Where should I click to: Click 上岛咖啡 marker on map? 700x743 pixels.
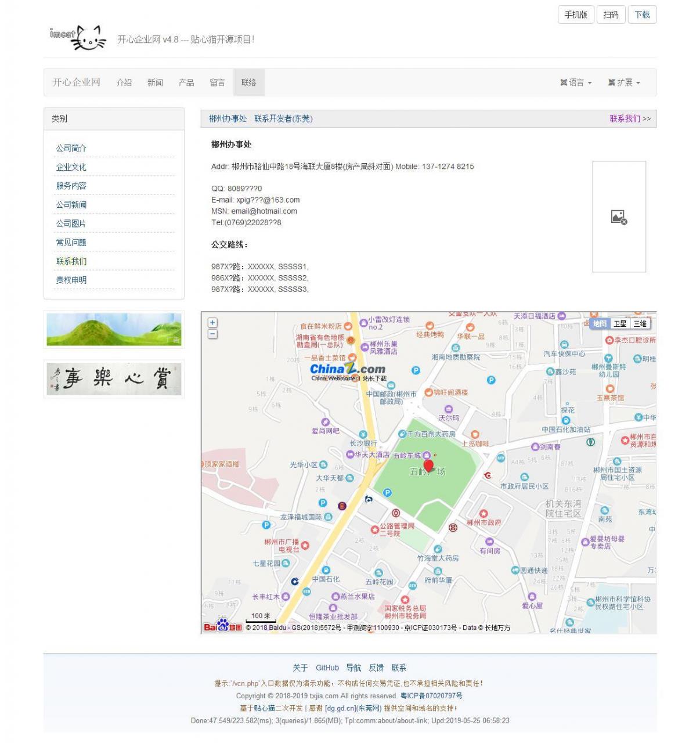coord(475,435)
